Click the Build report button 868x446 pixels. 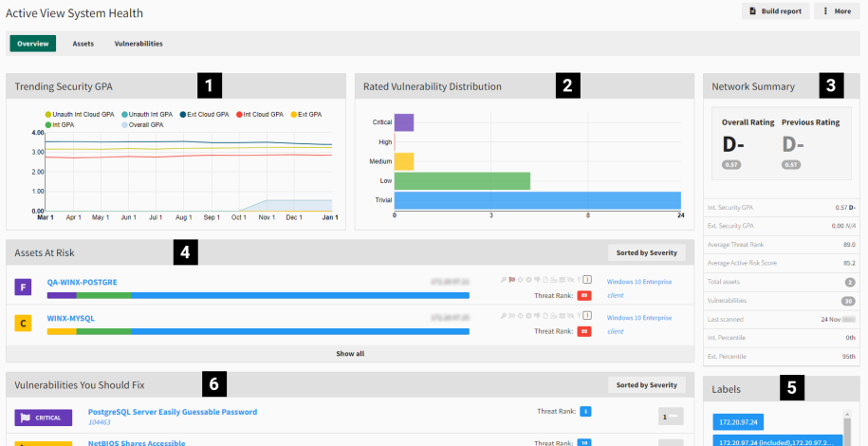[774, 11]
